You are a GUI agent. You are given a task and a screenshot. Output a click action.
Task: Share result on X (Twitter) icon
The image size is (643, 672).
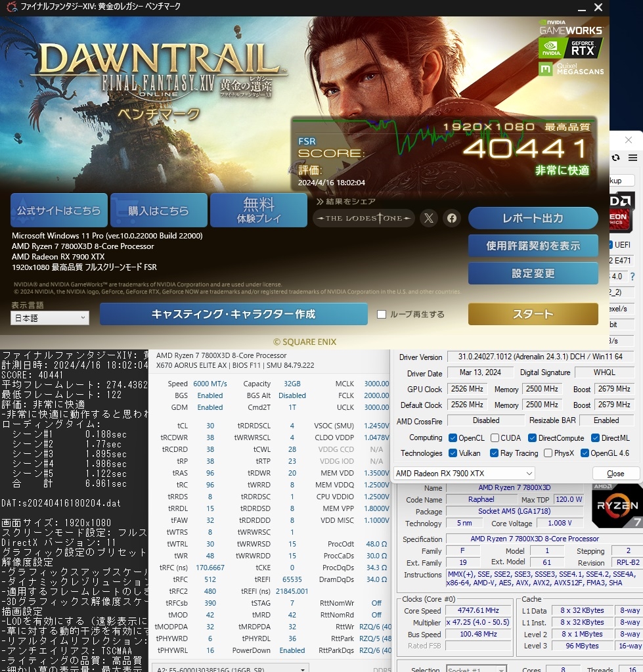click(x=429, y=218)
